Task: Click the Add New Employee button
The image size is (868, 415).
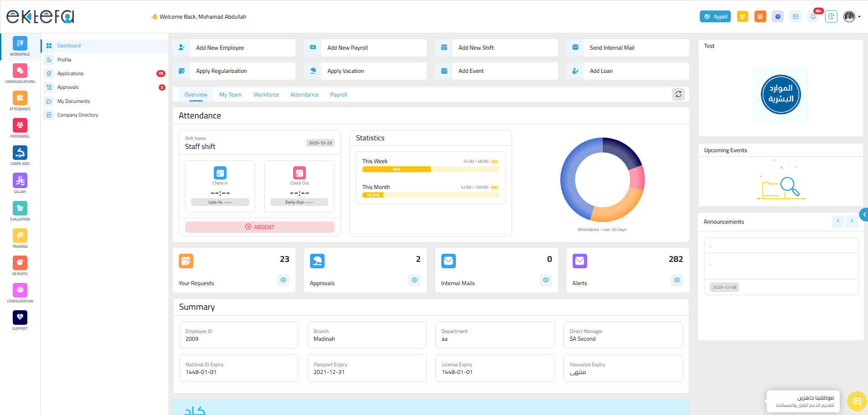Action: [x=234, y=48]
